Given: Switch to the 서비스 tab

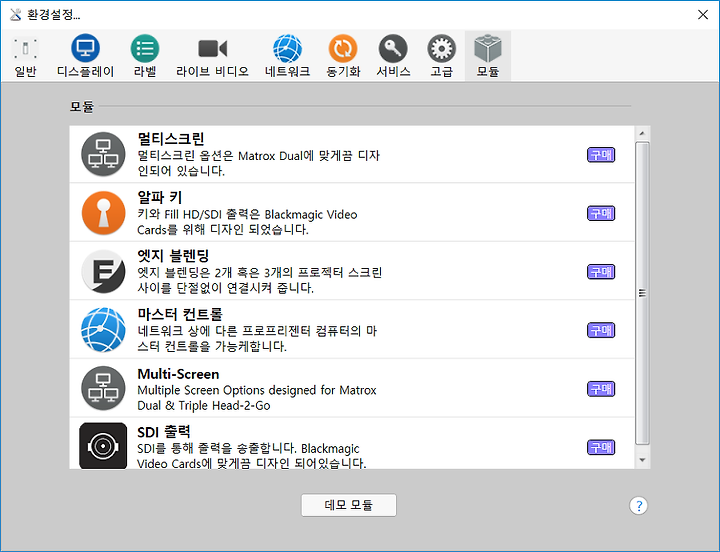Looking at the screenshot, I should tap(393, 56).
